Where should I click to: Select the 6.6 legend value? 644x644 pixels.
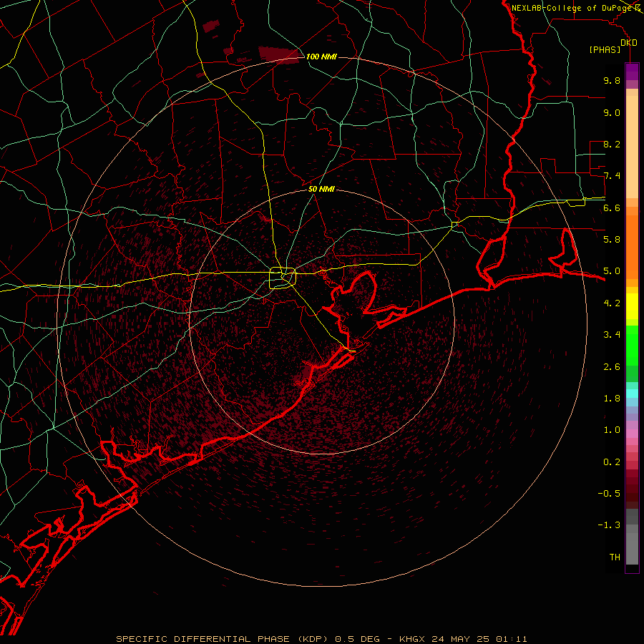612,208
